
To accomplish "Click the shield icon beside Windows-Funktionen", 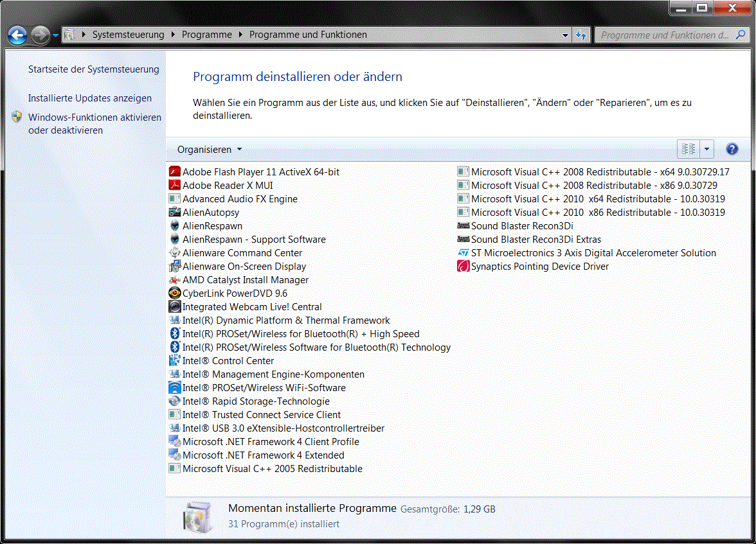I will click(17, 117).
